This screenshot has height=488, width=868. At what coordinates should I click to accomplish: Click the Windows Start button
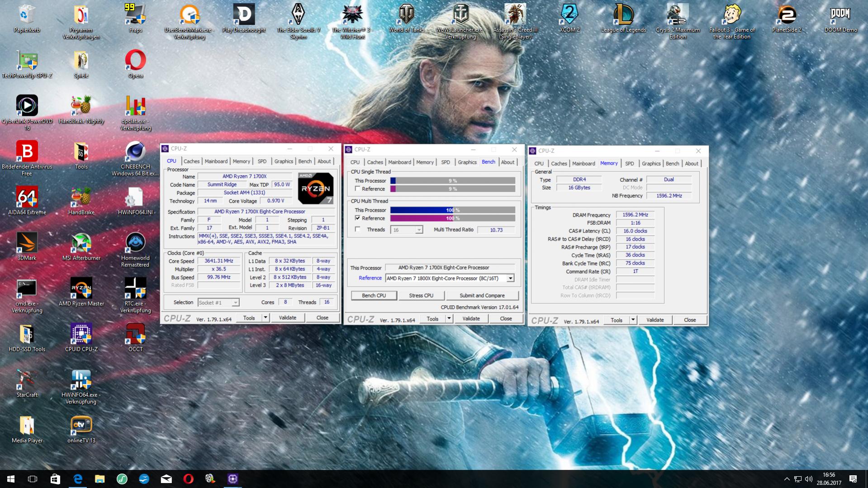11,479
